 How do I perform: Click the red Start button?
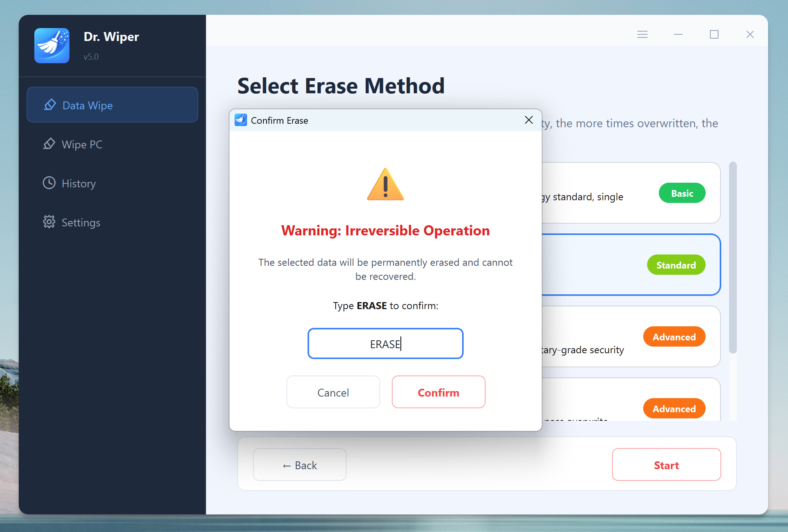coord(667,465)
